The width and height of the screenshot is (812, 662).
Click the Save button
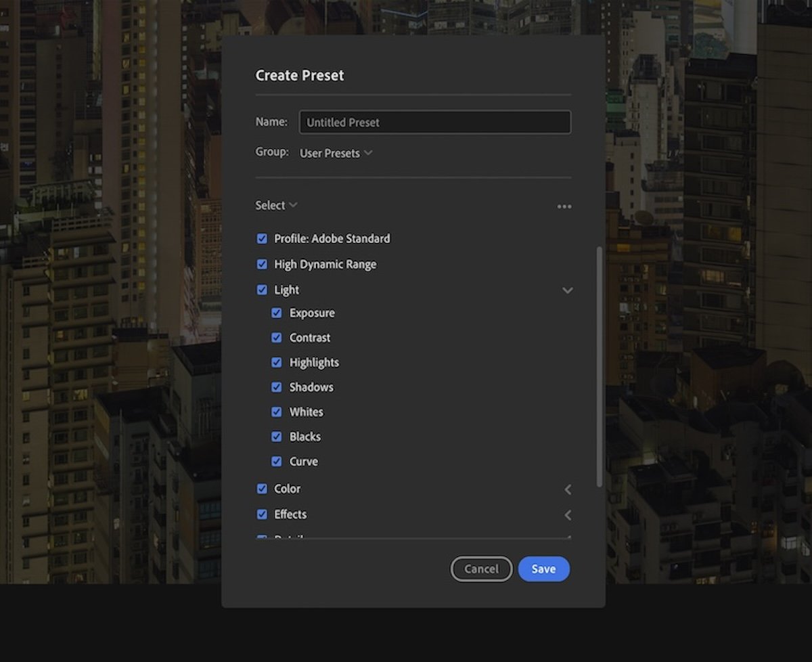pos(543,569)
